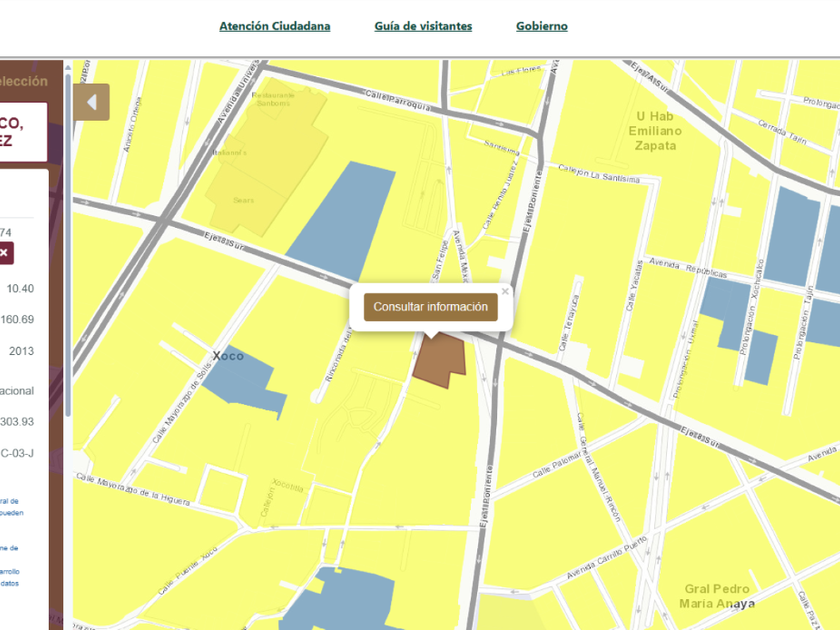
Task: Click the Calle General Manuel Rincón label
Action: [x=598, y=467]
